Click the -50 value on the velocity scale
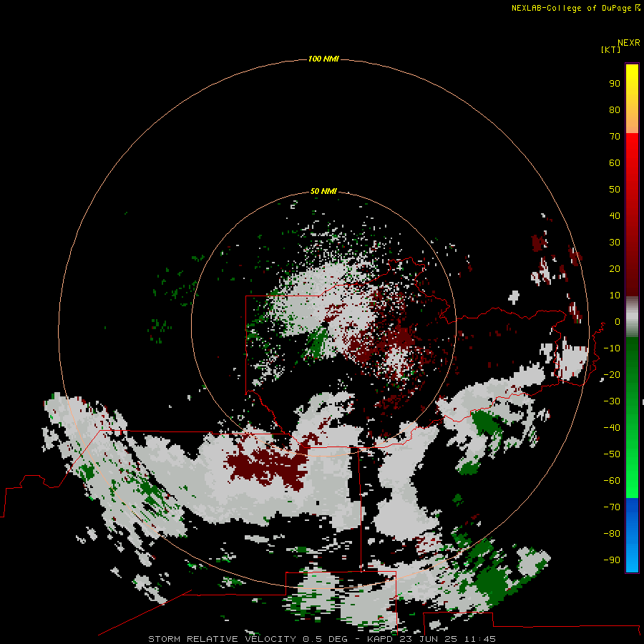644x644 pixels. 612,454
